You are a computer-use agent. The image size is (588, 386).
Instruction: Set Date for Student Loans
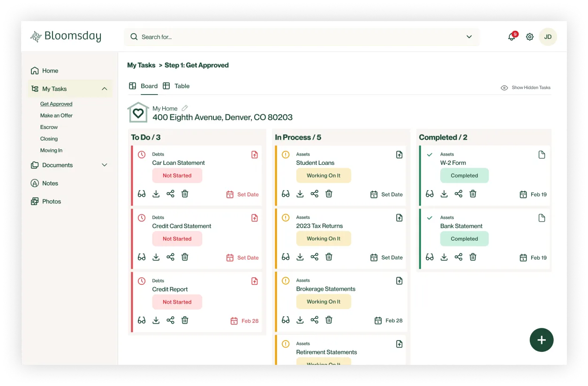coord(386,194)
